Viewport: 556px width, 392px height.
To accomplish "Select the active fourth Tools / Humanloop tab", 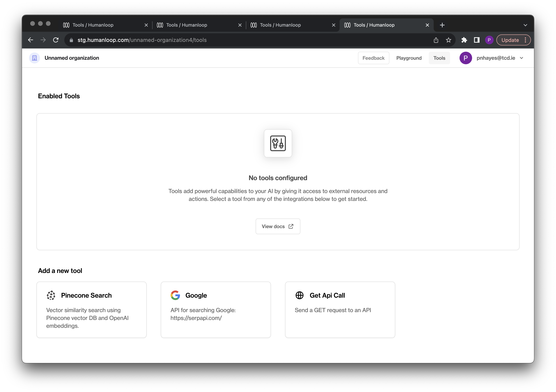I will click(x=386, y=25).
